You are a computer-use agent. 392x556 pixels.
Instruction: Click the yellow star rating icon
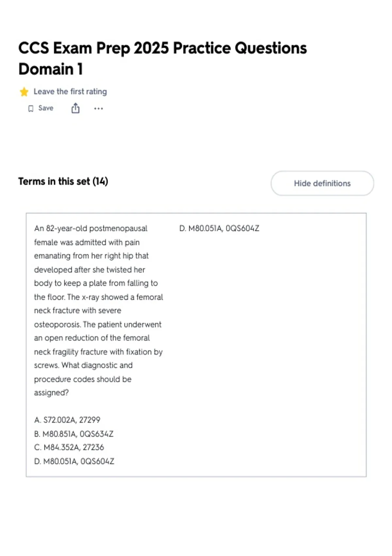coord(24,92)
